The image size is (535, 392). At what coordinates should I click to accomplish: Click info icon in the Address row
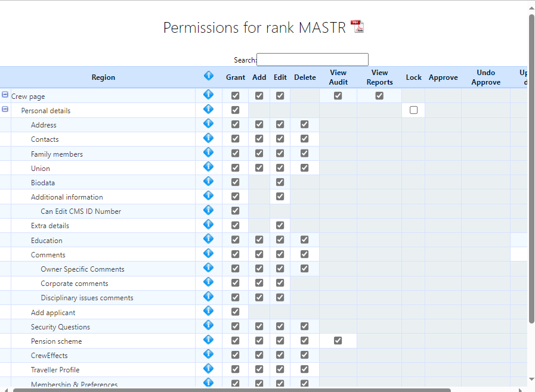208,124
